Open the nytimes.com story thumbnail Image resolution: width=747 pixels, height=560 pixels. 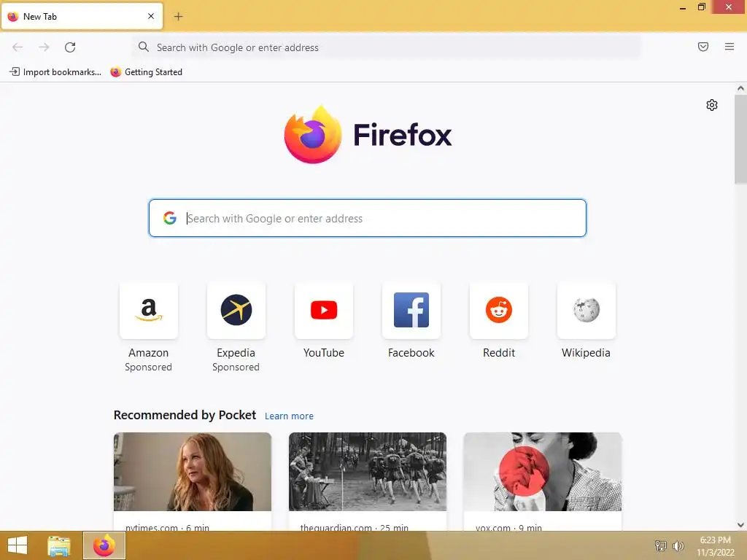point(193,472)
